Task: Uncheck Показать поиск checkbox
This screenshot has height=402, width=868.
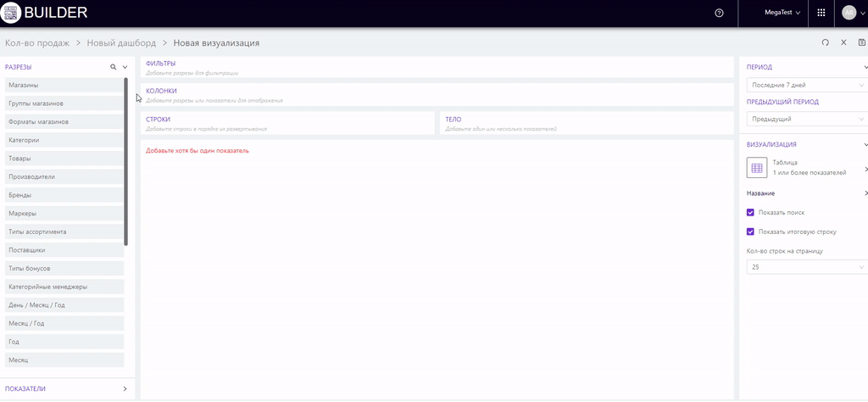Action: pos(750,213)
